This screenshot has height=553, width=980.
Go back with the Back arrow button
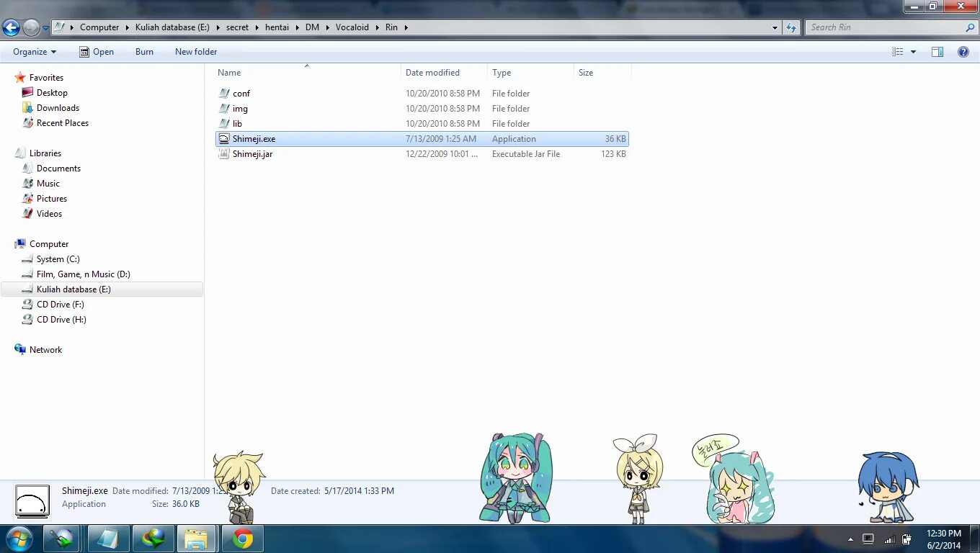11,27
